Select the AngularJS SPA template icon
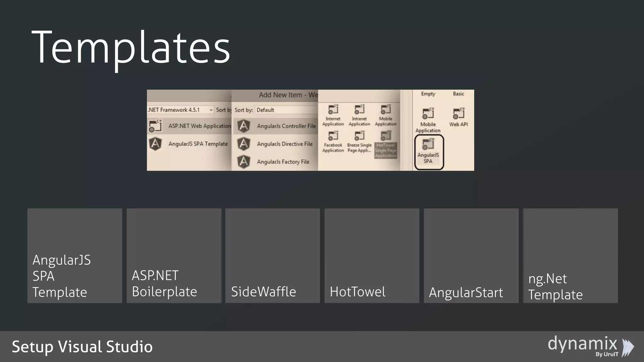Image resolution: width=644 pixels, height=362 pixels. [x=428, y=144]
